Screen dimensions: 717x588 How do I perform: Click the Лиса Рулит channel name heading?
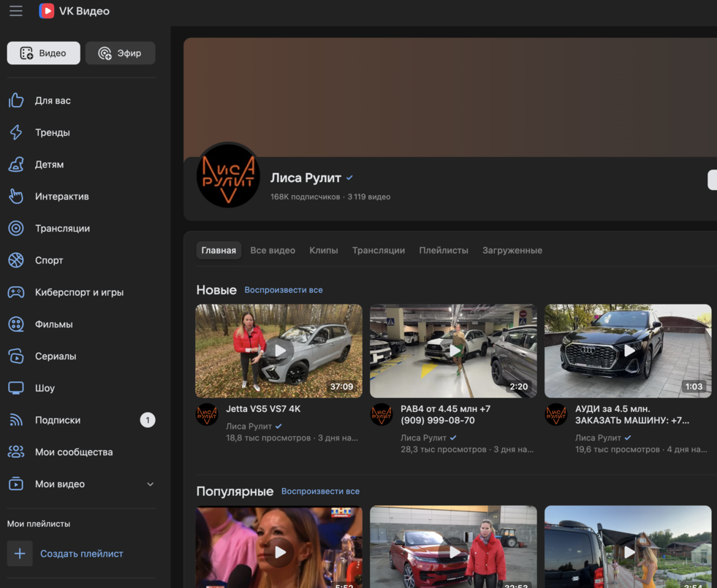coord(306,177)
